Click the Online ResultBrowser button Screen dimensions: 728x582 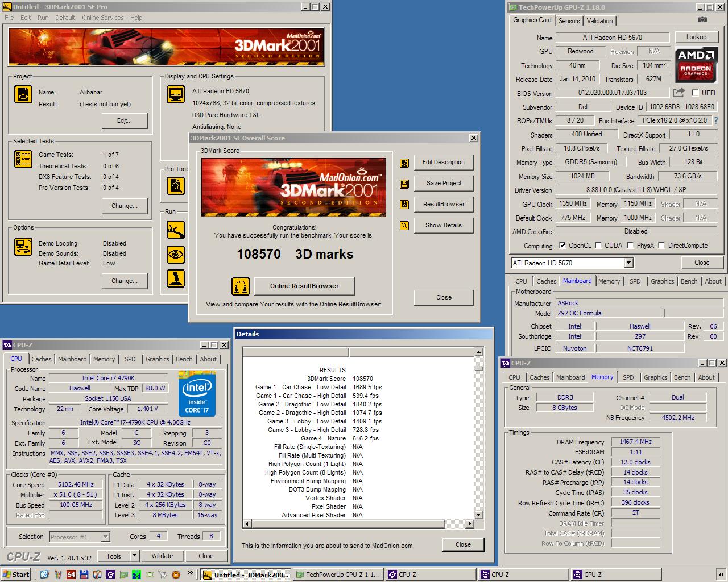[304, 286]
